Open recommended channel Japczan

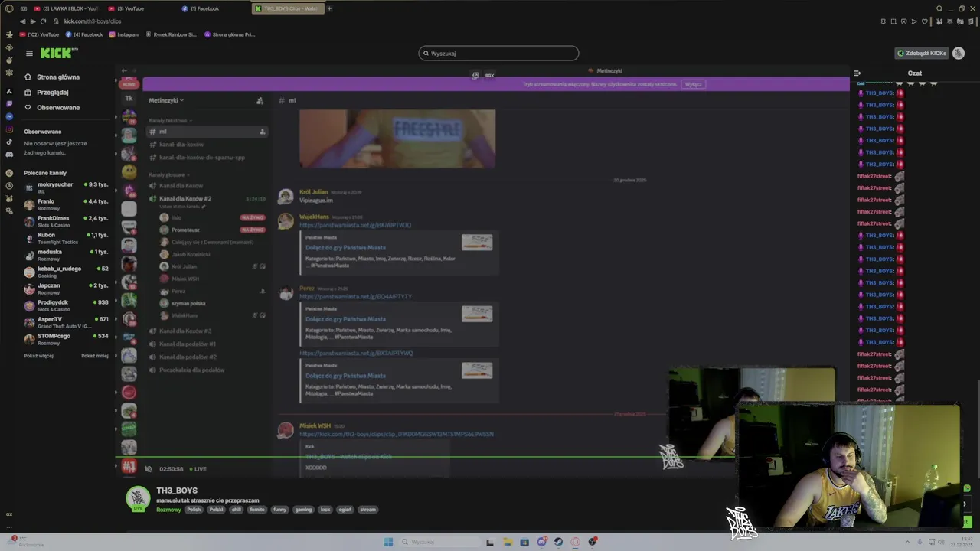point(67,287)
